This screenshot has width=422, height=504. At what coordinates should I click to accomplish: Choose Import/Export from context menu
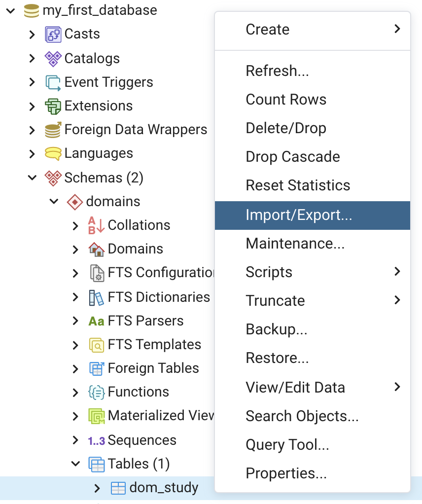point(299,215)
